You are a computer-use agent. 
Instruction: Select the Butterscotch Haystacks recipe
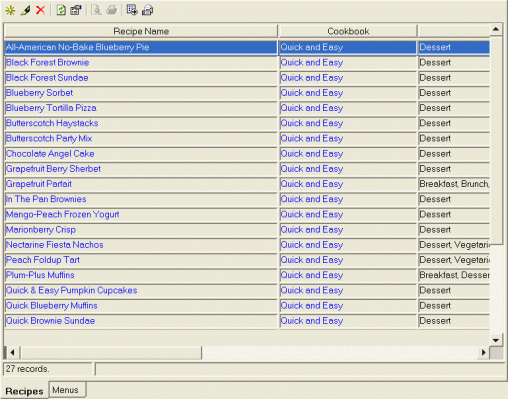click(x=141, y=123)
